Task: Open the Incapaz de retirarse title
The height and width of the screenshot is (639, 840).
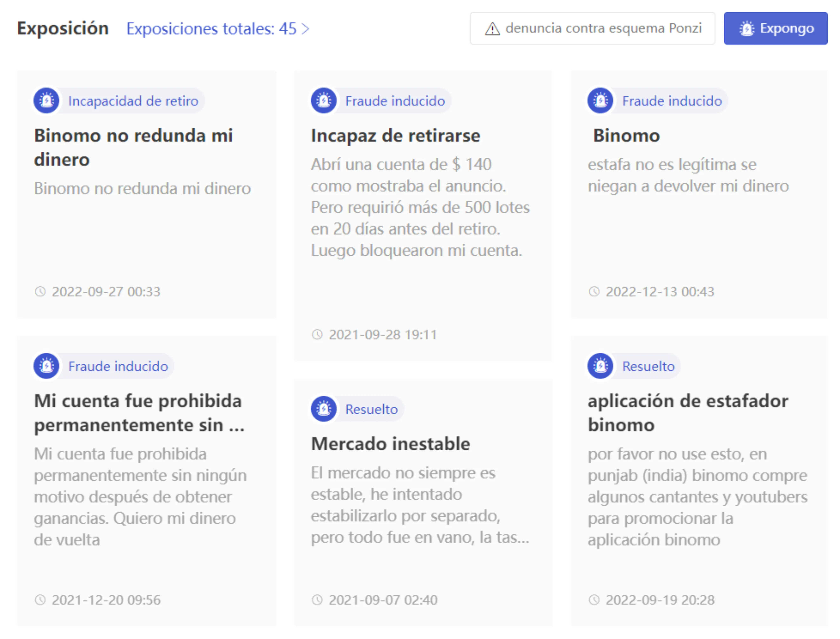Action: pyautogui.click(x=396, y=136)
